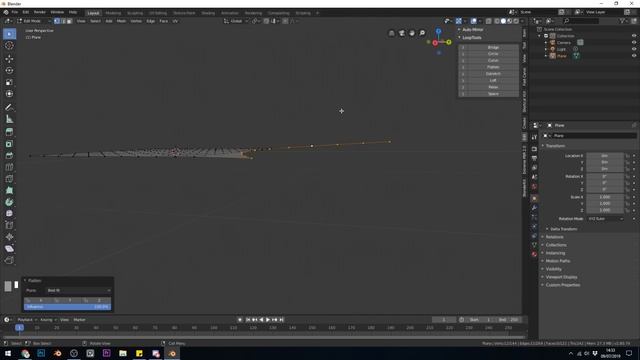The height and width of the screenshot is (360, 640).
Task: Hide the Light object in outliner
Action: [634, 49]
